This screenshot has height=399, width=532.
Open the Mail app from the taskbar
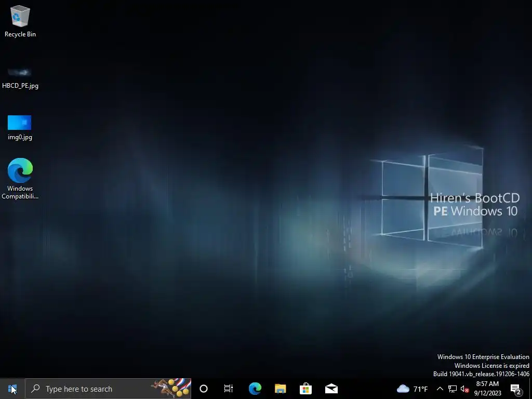(x=331, y=389)
